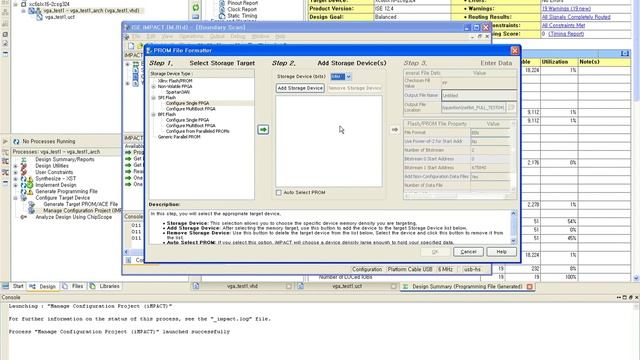
Task: Click the Manage Configuration Project process icon
Action: pyautogui.click(x=31, y=211)
